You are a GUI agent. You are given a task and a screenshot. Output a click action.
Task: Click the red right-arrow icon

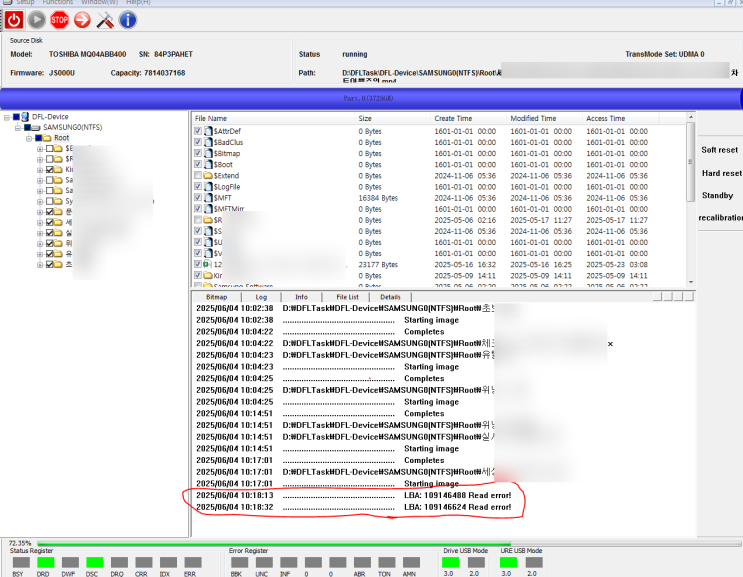point(82,20)
